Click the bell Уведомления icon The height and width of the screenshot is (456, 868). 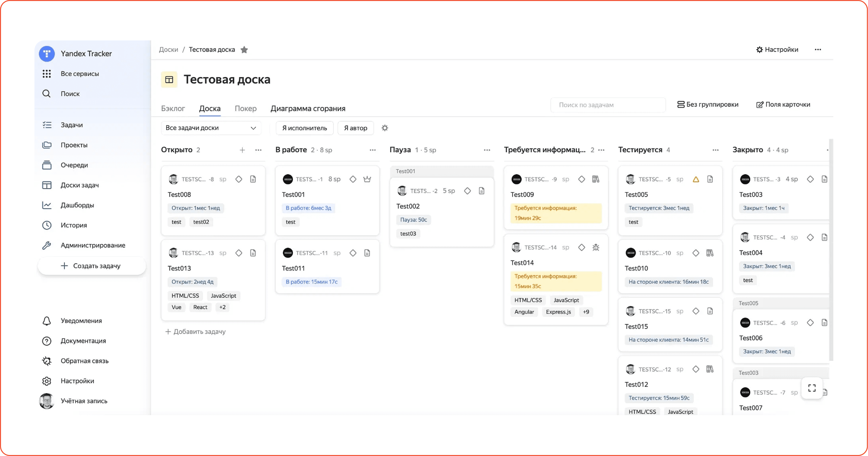(x=47, y=321)
